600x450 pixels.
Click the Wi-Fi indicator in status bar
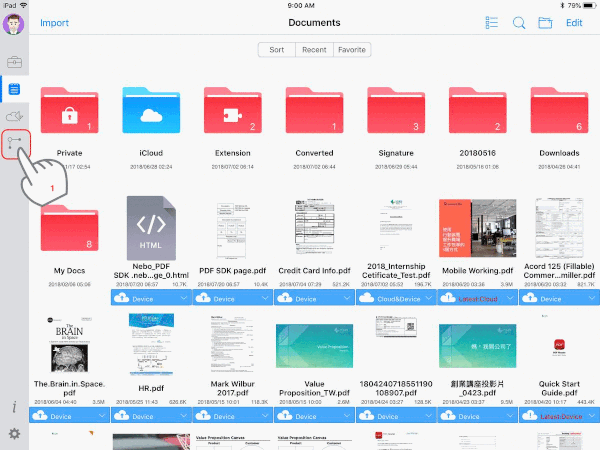(x=23, y=5)
